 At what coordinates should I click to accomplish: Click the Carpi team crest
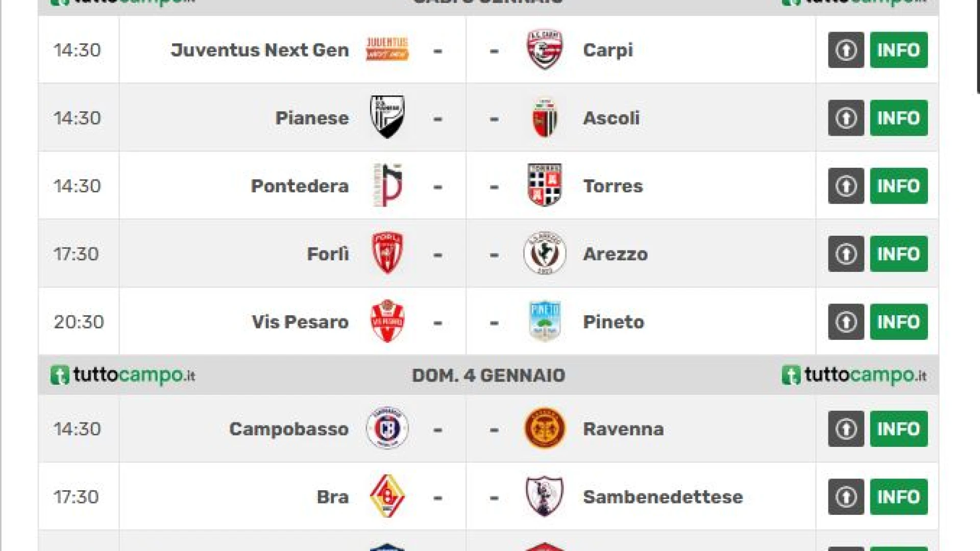click(x=545, y=49)
